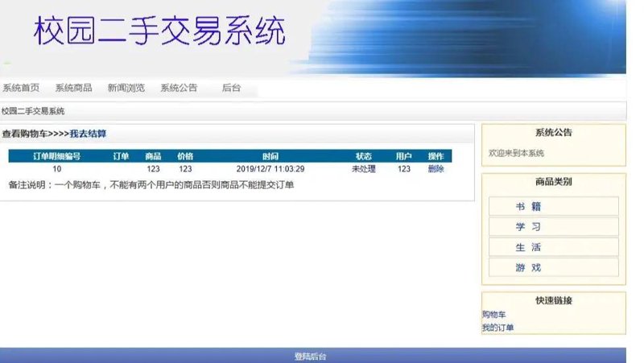Open the 购物车 quick link
Viewport: 644px width, 363px height.
click(x=493, y=315)
